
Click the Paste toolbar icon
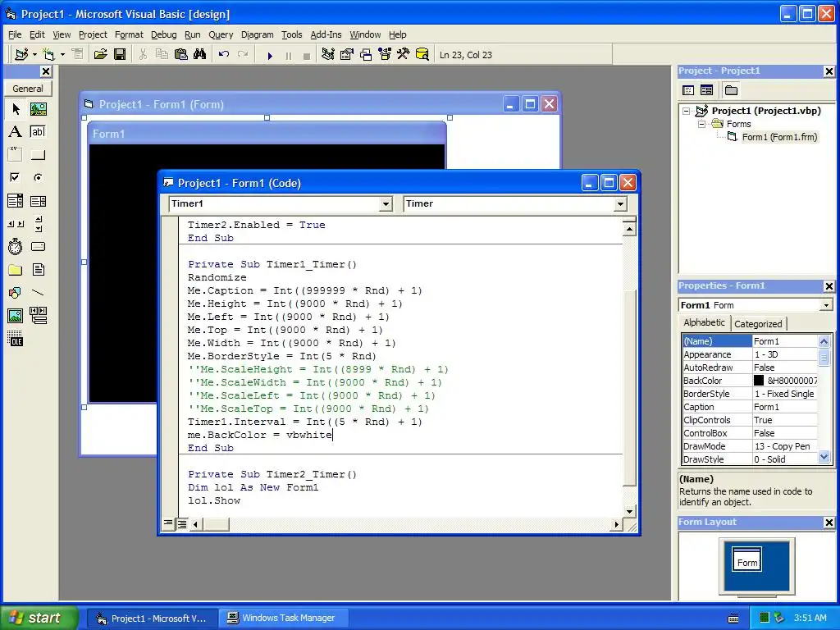tap(181, 55)
